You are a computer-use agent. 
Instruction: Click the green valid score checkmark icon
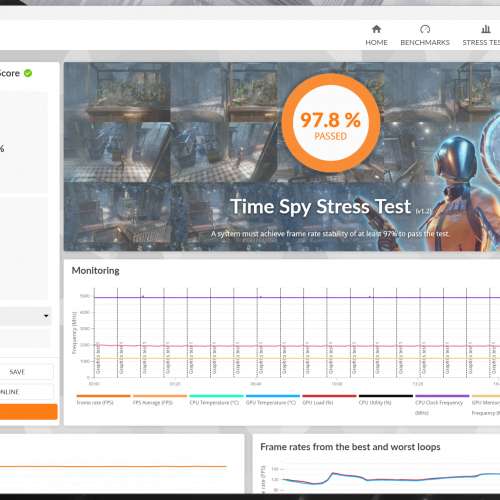[28, 73]
